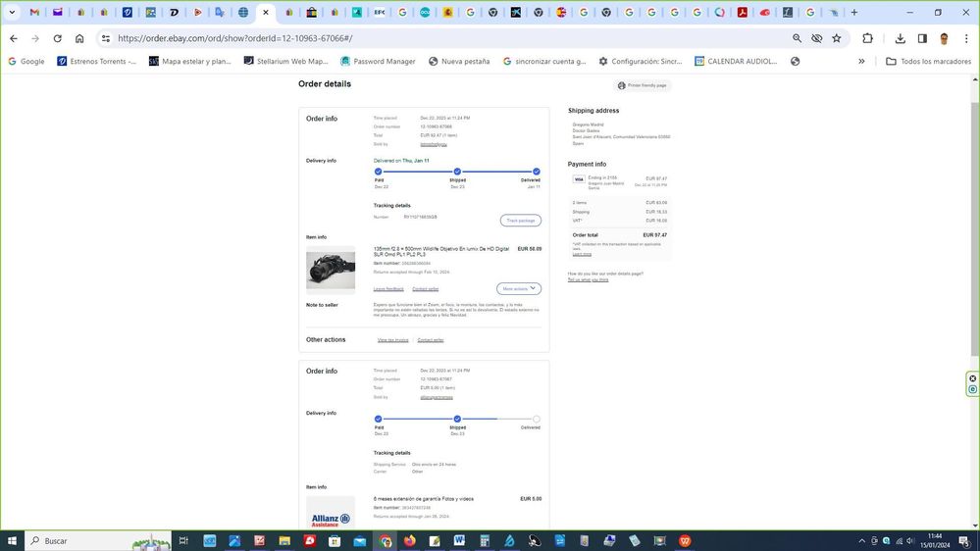Click the Delivered step marker in first order
This screenshot has width=980, height=551.
[537, 172]
